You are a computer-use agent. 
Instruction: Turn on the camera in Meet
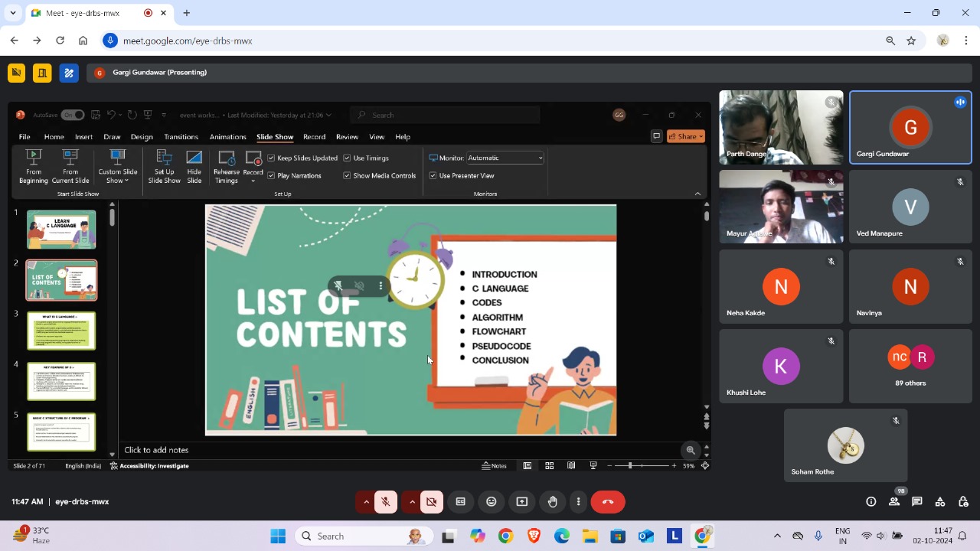pos(432,502)
